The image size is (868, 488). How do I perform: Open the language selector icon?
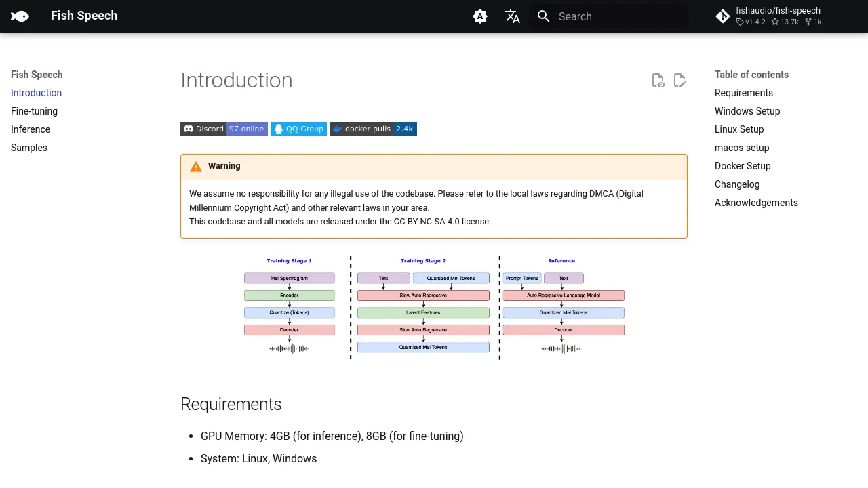point(513,16)
